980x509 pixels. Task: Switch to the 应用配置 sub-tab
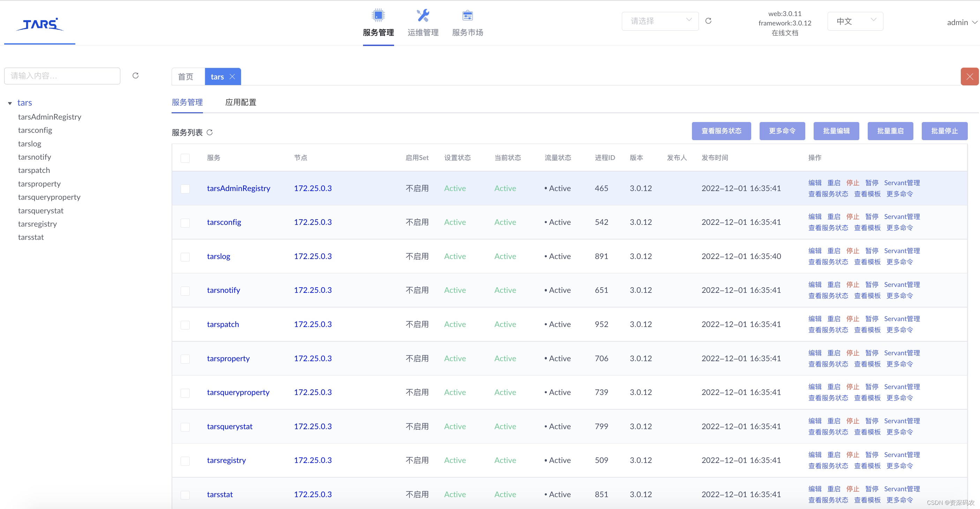tap(240, 102)
